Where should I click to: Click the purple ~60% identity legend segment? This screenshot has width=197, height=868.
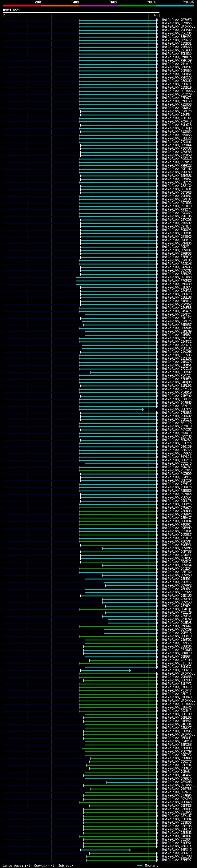pyautogui.click(x=98, y=6)
